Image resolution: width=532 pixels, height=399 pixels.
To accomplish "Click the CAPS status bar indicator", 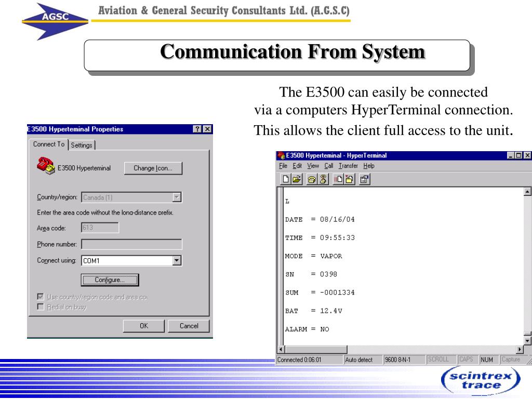I will [468, 360].
